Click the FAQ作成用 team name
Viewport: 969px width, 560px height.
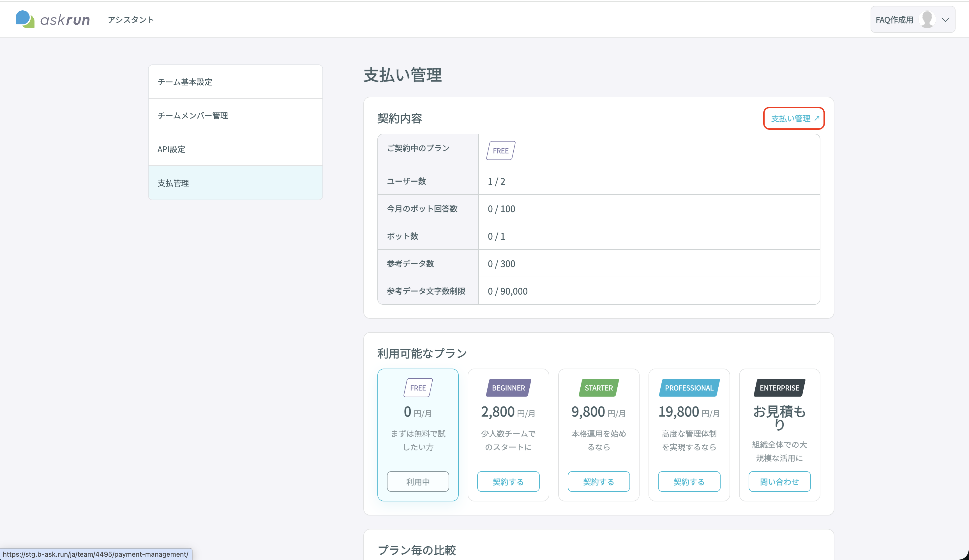(x=894, y=20)
